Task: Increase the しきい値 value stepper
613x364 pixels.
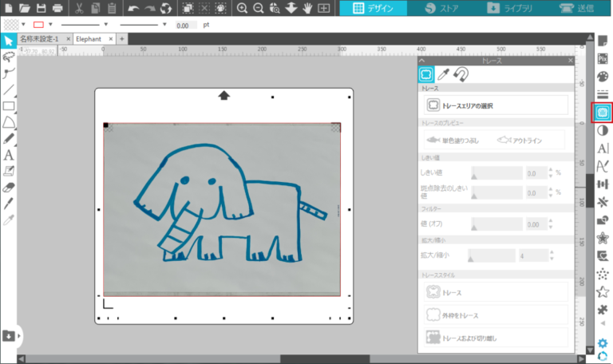Action: point(551,170)
